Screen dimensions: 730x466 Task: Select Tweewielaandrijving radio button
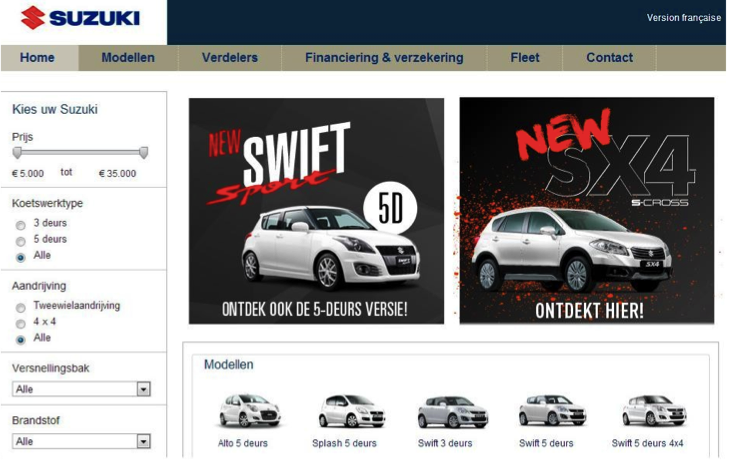pos(20,308)
